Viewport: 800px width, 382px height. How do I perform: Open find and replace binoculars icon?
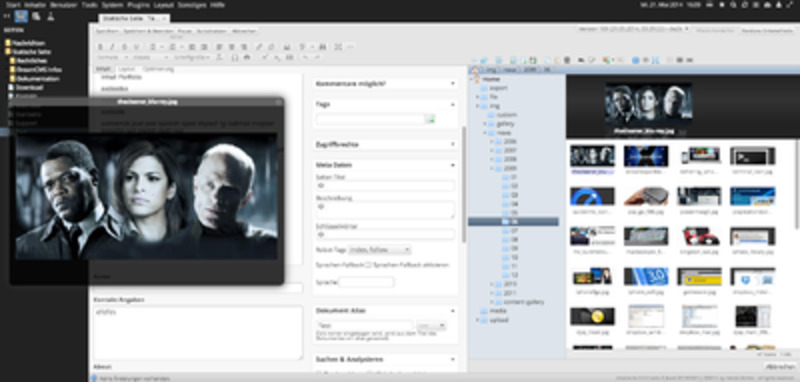pos(322,46)
